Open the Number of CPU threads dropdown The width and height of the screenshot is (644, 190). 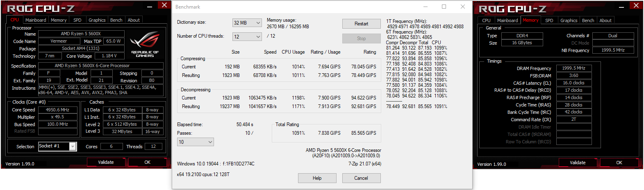[x=247, y=37]
